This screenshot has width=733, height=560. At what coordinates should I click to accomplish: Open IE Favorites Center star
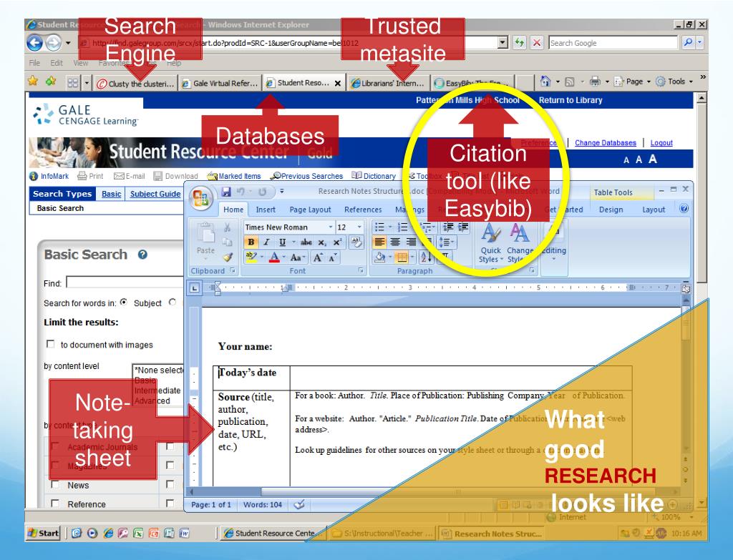[x=33, y=82]
